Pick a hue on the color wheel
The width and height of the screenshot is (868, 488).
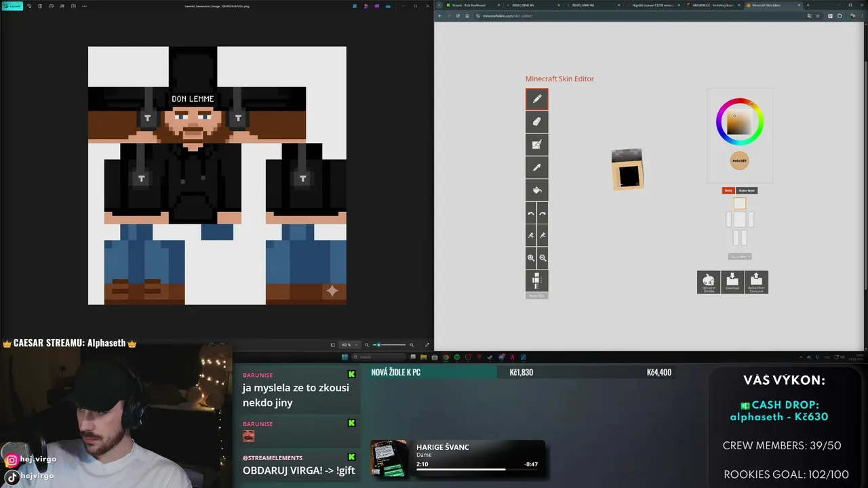(740, 122)
